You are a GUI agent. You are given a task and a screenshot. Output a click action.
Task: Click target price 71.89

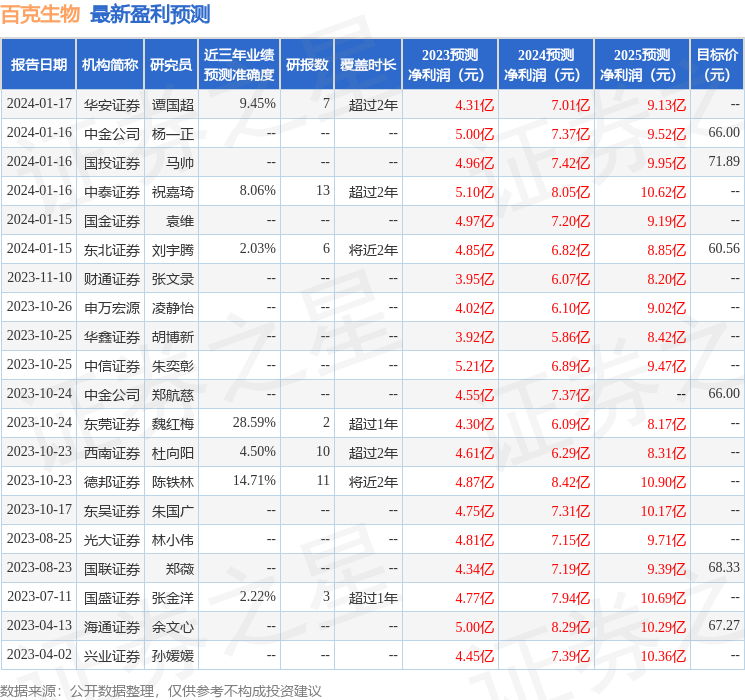[724, 162]
